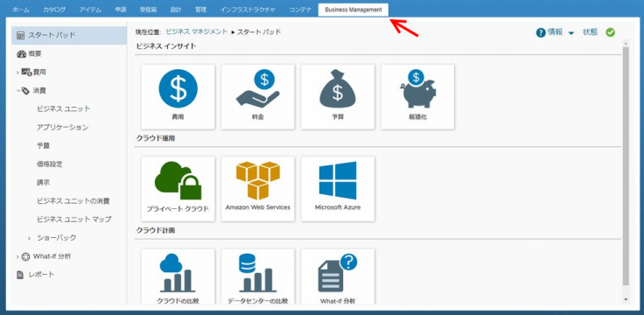This screenshot has width=644, height=315.
Task: Click the green 状態 checkmark icon
Action: (x=611, y=32)
